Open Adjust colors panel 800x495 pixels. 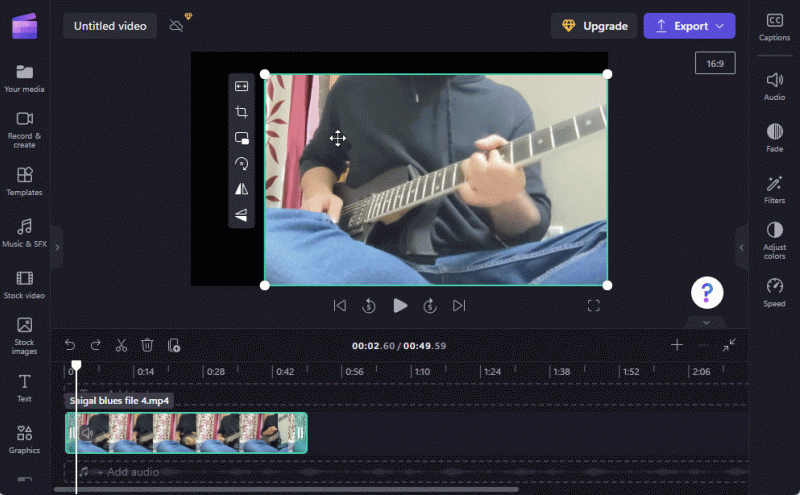[774, 240]
